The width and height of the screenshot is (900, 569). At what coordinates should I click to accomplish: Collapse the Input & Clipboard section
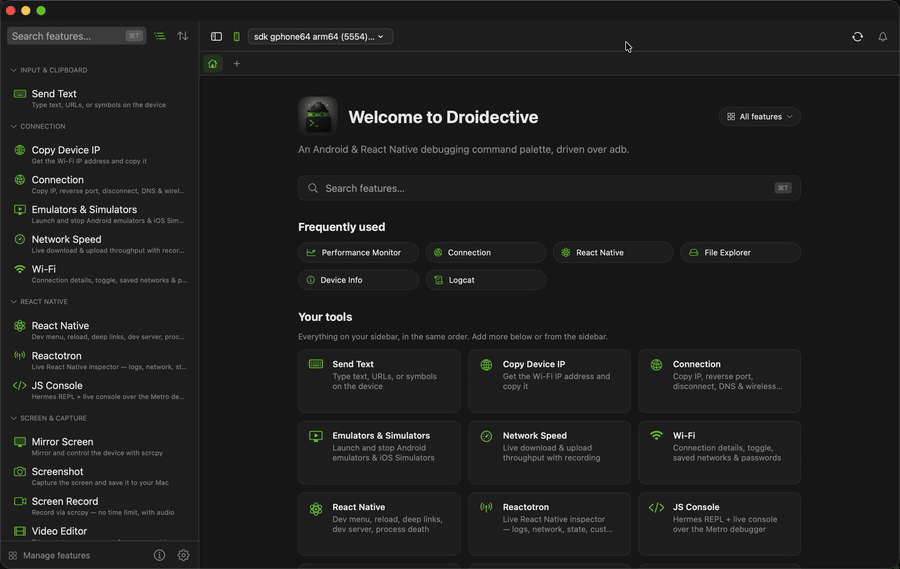49,70
